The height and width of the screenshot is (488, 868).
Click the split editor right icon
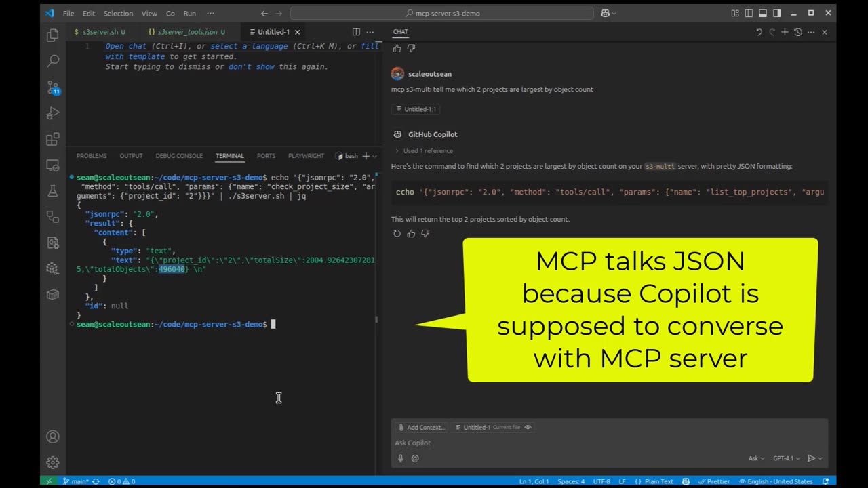pos(356,32)
